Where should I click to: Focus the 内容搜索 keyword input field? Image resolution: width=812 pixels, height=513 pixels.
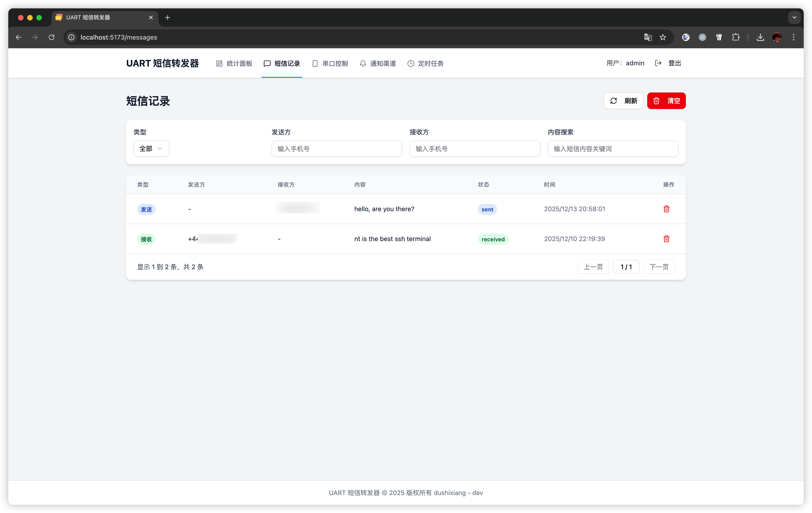[613, 149]
